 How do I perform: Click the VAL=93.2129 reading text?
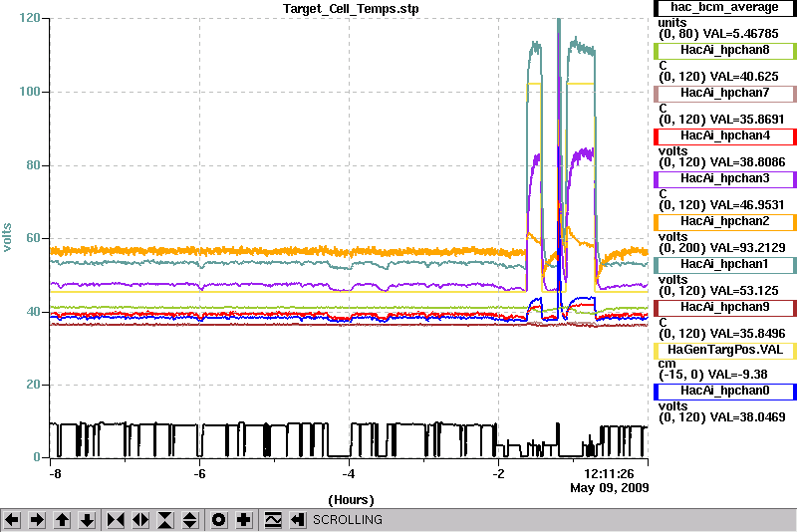pyautogui.click(x=748, y=247)
